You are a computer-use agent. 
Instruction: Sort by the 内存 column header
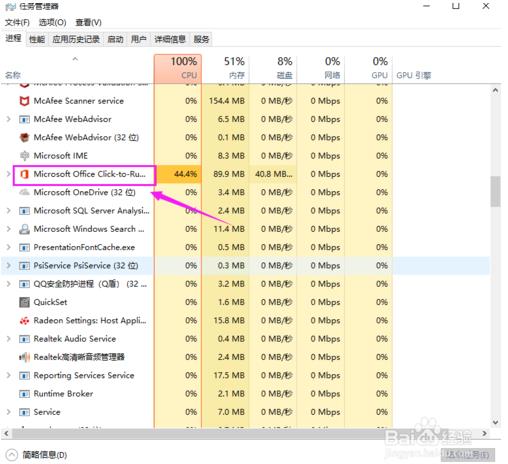coord(226,68)
